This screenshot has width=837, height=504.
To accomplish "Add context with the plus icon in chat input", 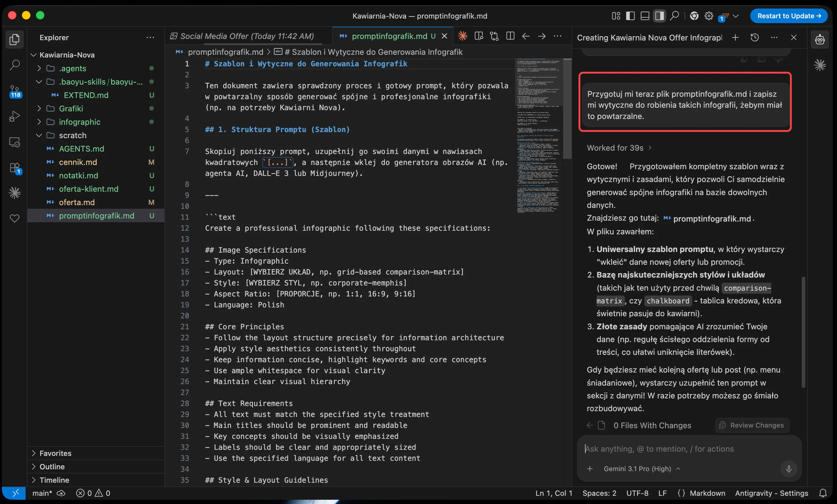I will 590,469.
